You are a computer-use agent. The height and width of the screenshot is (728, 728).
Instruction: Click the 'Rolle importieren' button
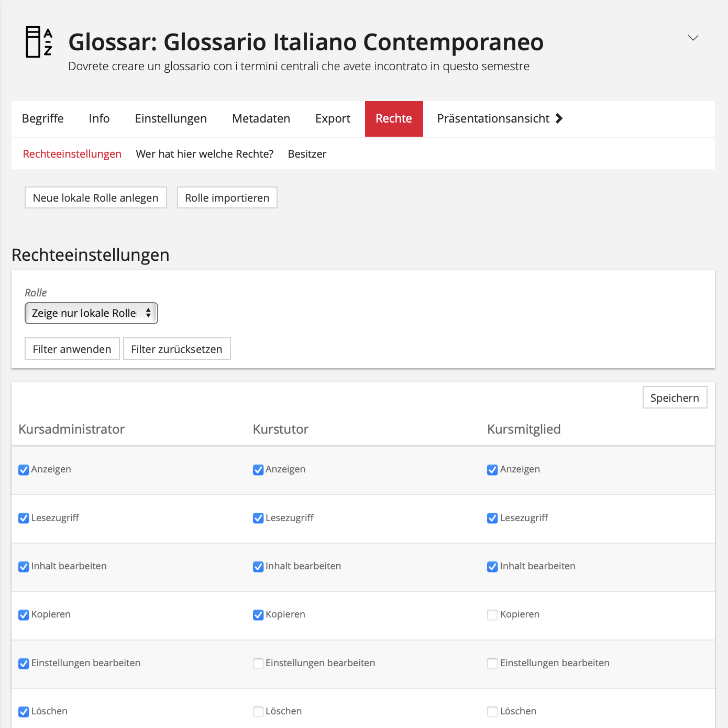pyautogui.click(x=227, y=198)
